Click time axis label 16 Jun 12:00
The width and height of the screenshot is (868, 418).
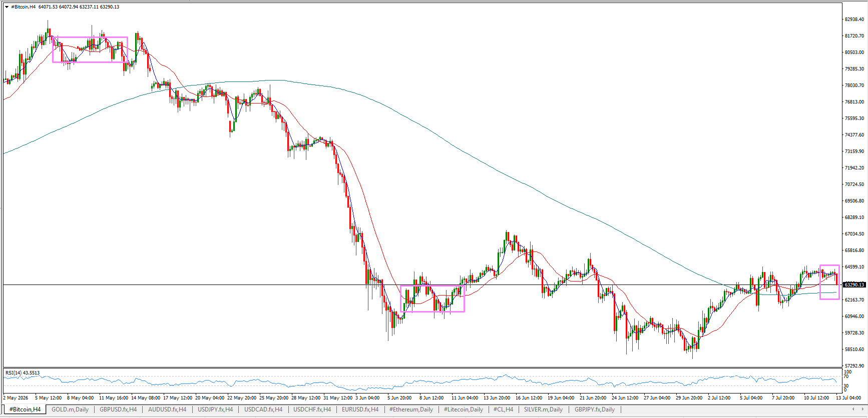pyautogui.click(x=529, y=398)
